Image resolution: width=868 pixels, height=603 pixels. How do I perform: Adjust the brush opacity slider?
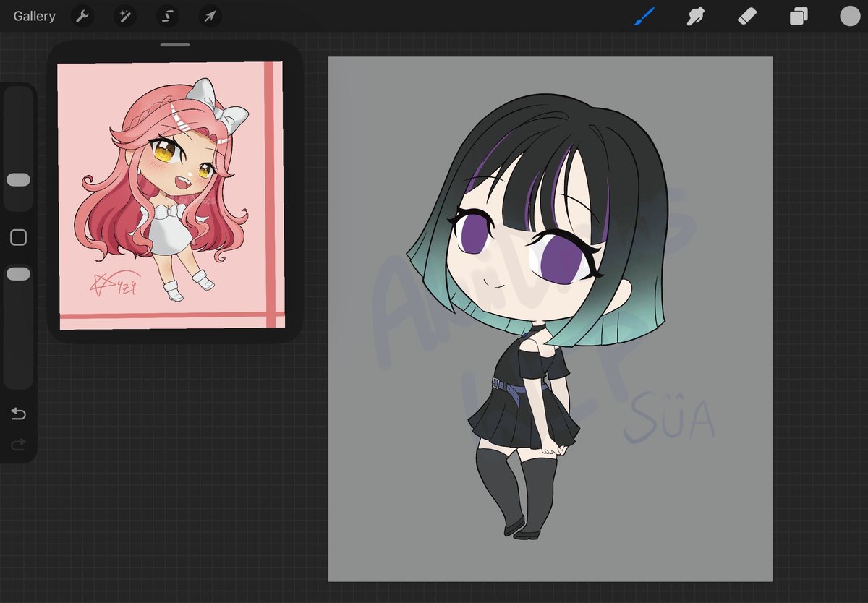pos(17,273)
